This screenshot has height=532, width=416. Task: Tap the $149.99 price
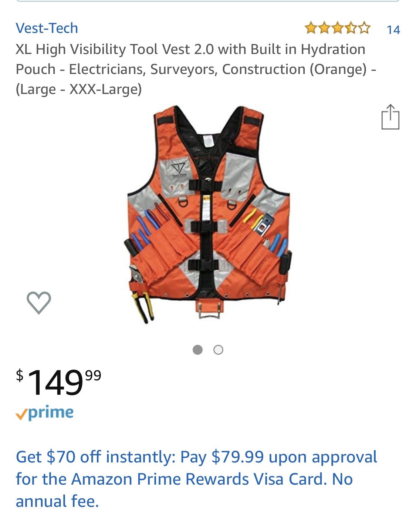click(x=58, y=382)
